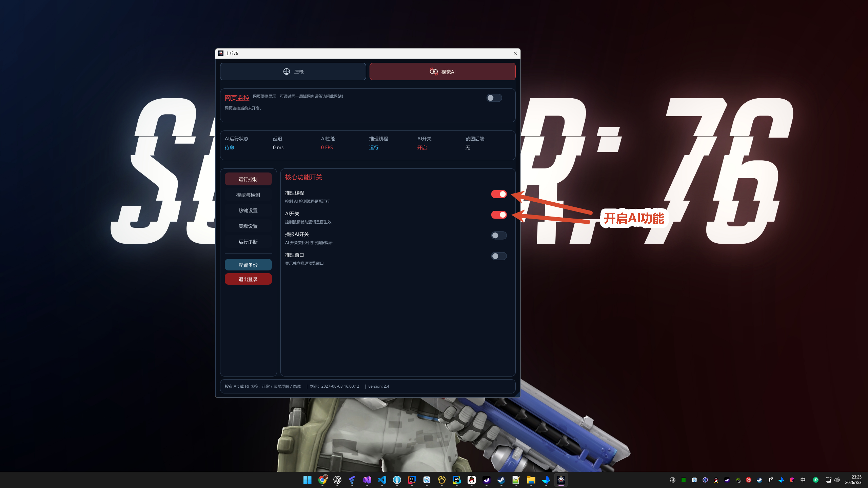Click the Steam icon in the system tray
The height and width of the screenshot is (488, 868).
pos(759,480)
